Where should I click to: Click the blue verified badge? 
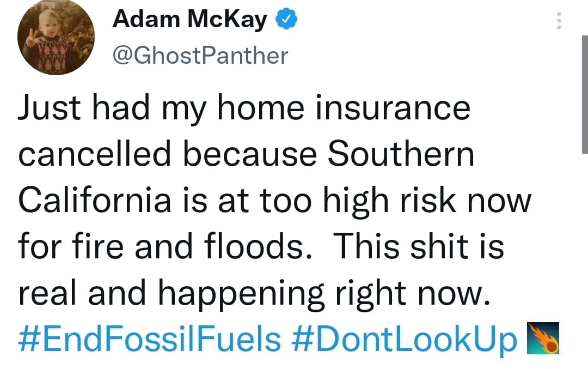click(287, 20)
